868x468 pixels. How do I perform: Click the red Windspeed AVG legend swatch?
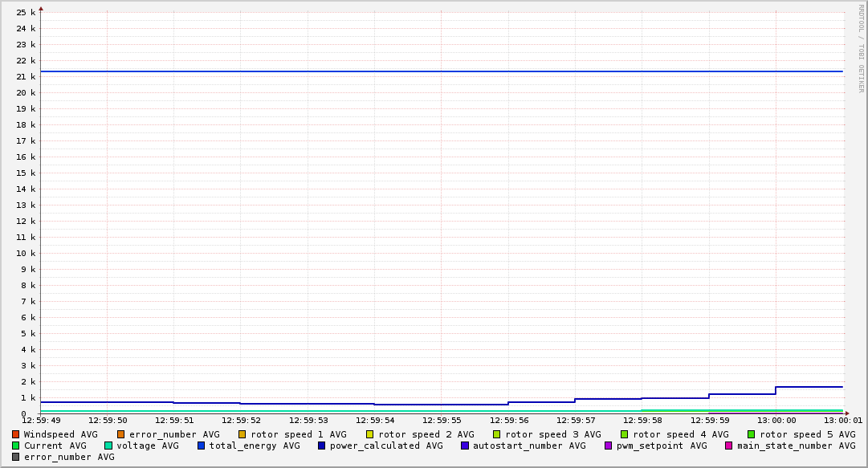coord(16,434)
